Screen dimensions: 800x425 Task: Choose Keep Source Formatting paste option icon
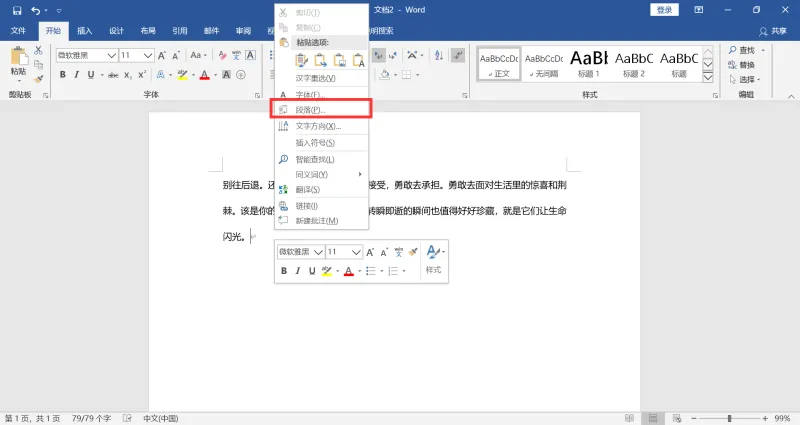[302, 60]
